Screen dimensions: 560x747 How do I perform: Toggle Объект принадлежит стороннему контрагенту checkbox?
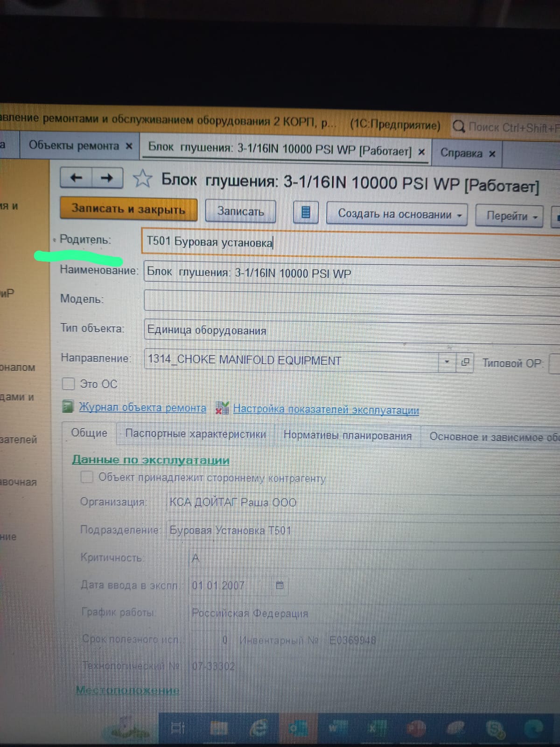87,477
